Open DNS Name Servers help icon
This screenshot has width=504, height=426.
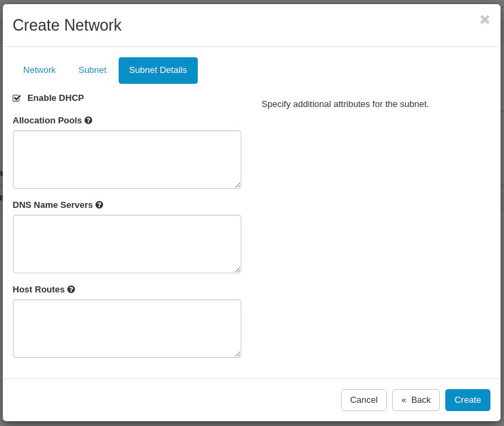click(x=100, y=205)
